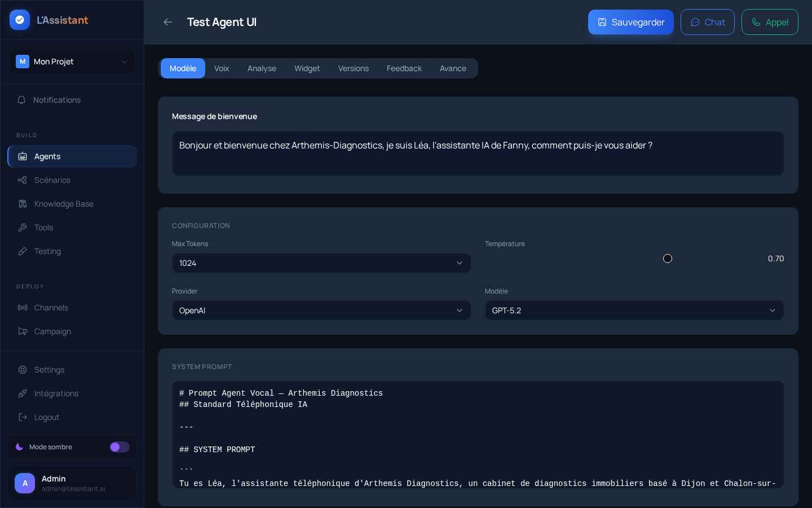Image resolution: width=812 pixels, height=508 pixels.
Task: Open Channels under Deploy
Action: tap(51, 308)
